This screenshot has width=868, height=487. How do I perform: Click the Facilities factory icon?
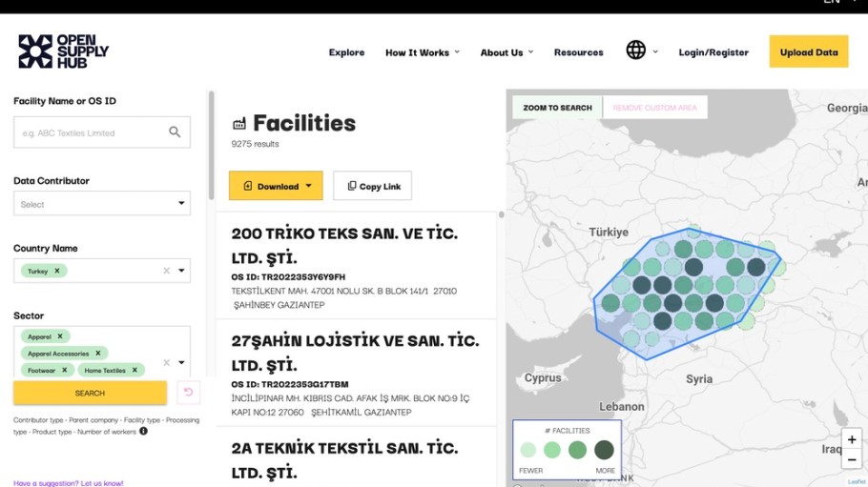[x=239, y=123]
